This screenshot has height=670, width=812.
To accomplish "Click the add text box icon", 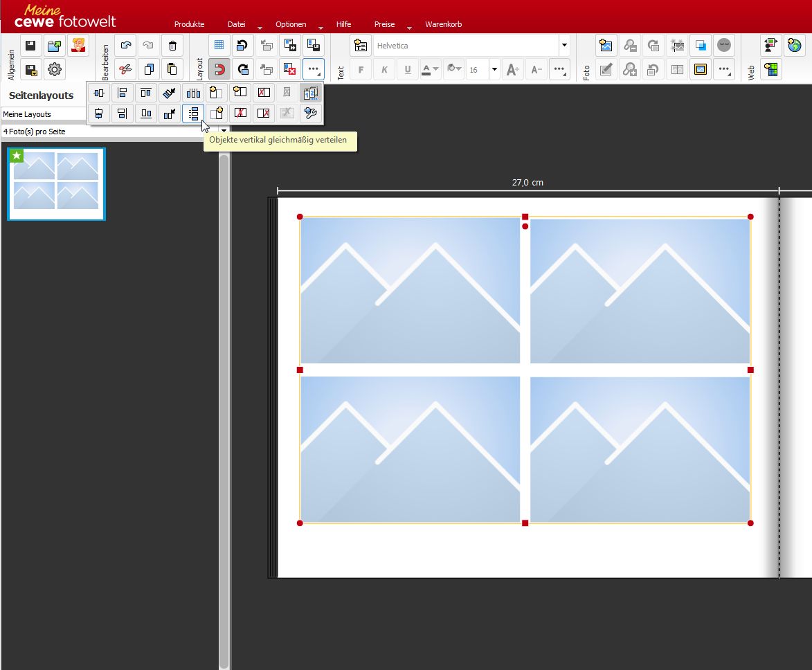I will 360,46.
